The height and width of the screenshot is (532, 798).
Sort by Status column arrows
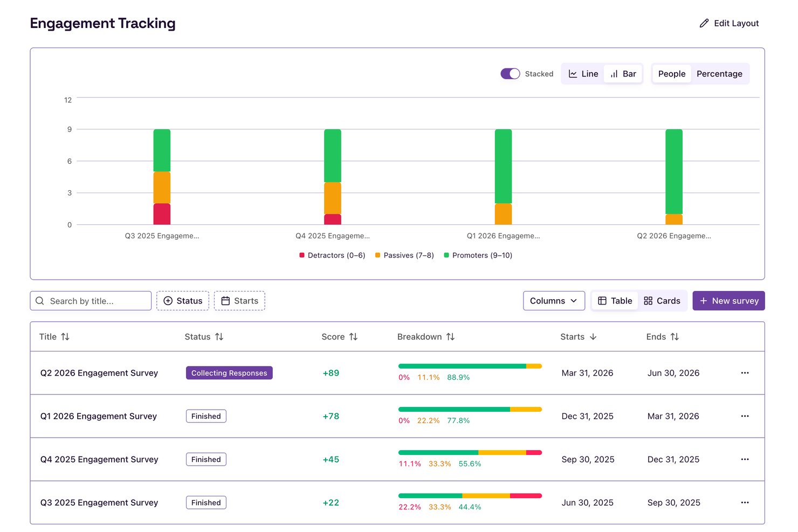(219, 337)
